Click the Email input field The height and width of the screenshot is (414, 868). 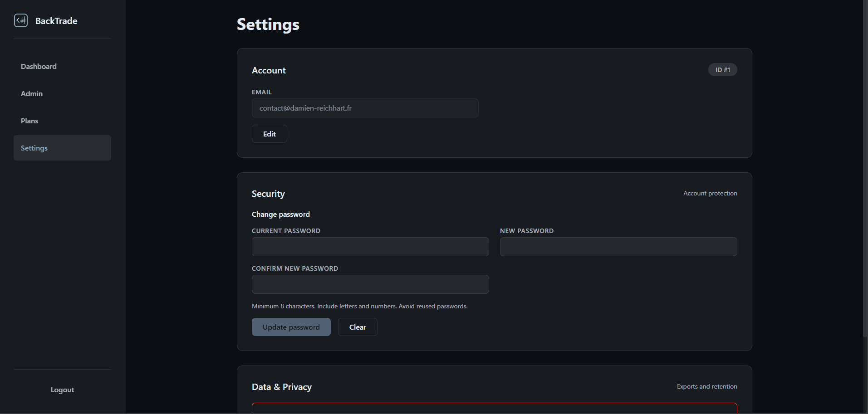[x=365, y=108]
